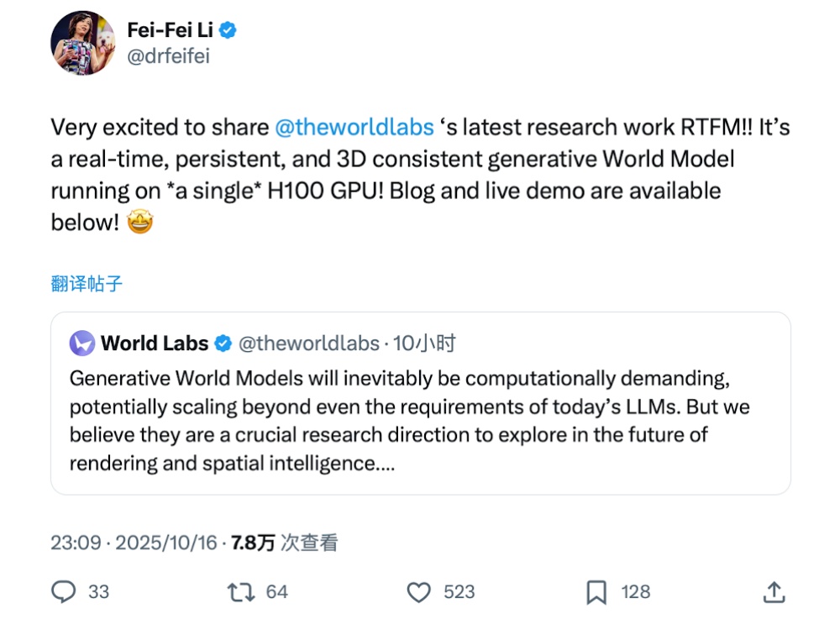Like the post with heart icon
This screenshot has height=635, width=840.
click(418, 592)
